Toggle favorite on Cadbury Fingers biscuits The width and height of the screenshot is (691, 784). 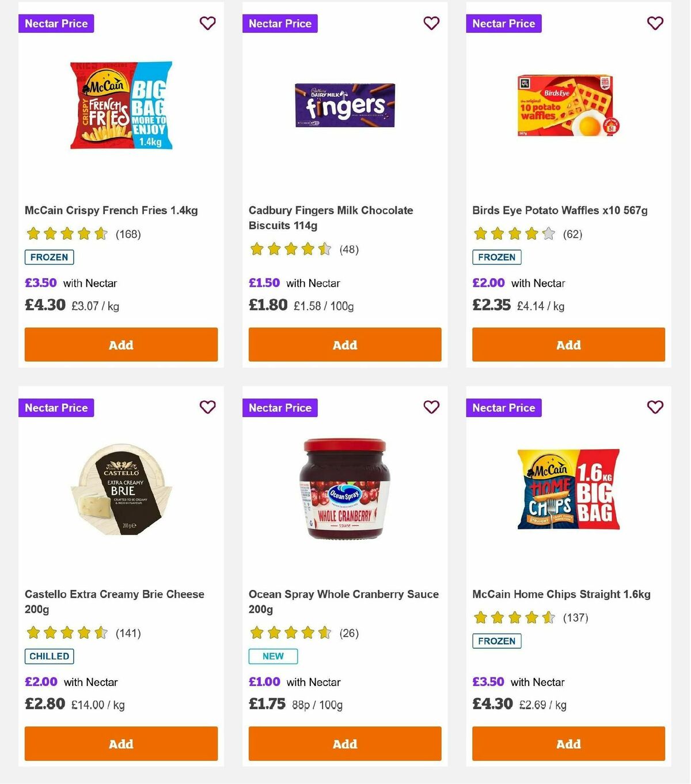point(431,23)
